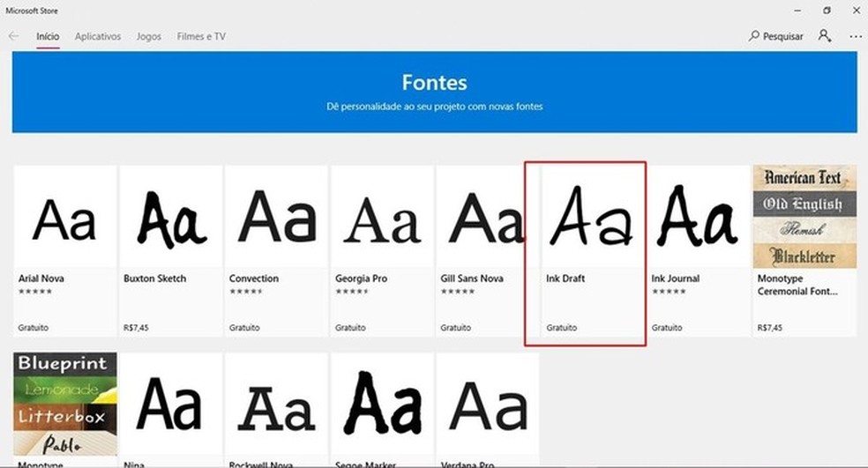
Task: Click the Ink Draft font name
Action: 565,279
